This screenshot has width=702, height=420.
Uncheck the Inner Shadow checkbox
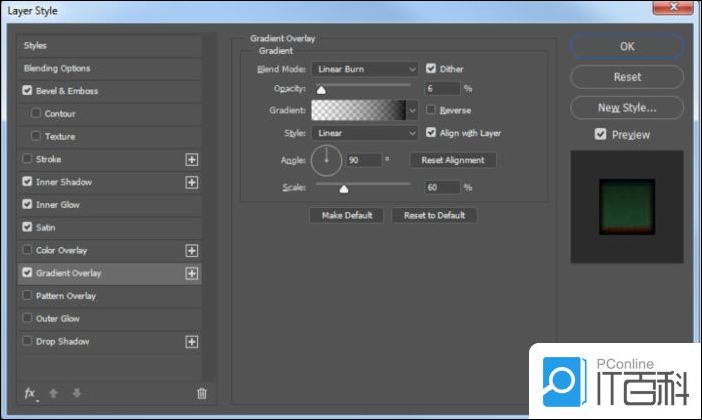tap(27, 181)
